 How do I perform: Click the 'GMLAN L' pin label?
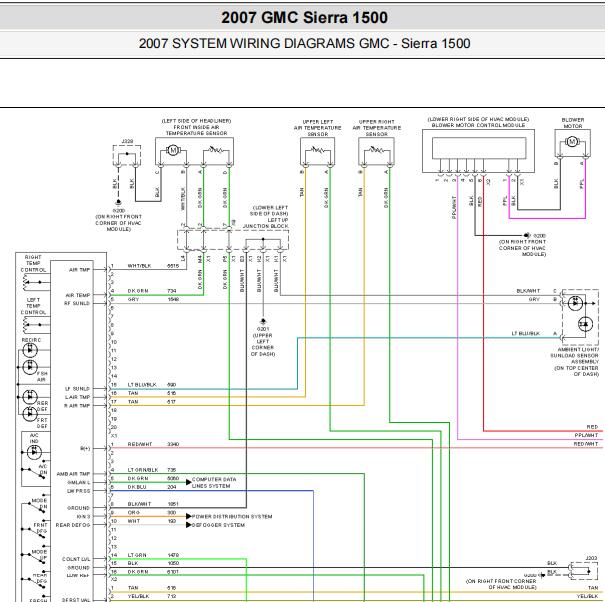click(79, 482)
